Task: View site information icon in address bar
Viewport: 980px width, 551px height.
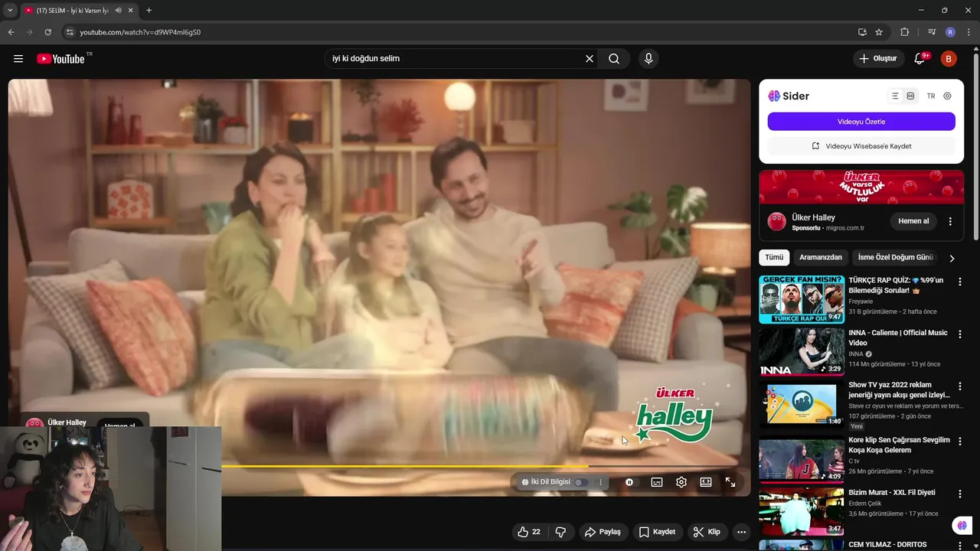Action: (70, 32)
